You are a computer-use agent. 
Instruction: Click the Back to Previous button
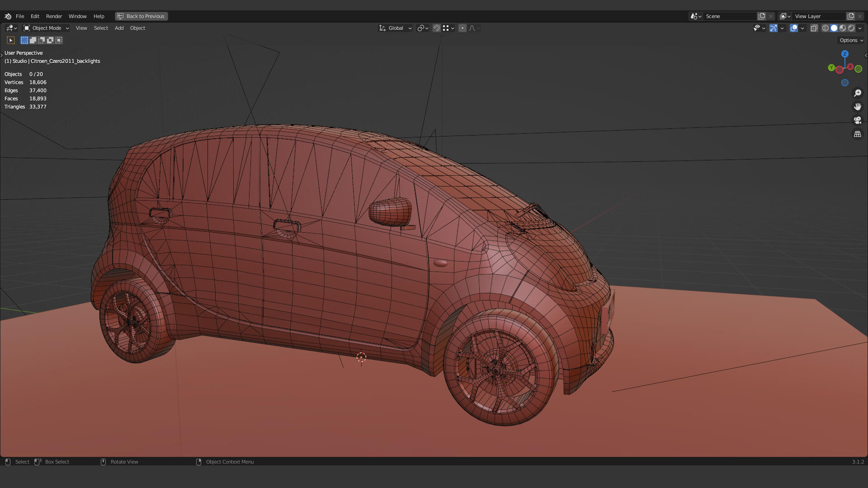point(141,16)
